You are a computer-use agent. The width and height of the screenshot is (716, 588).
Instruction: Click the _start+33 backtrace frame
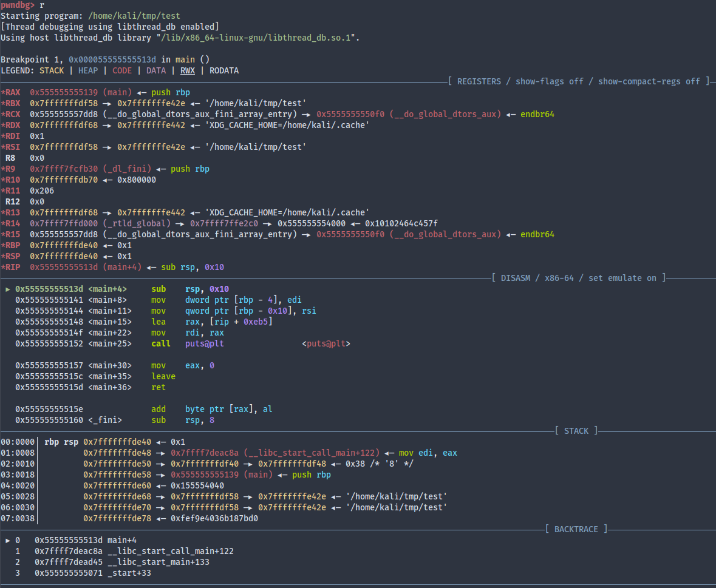coord(129,573)
